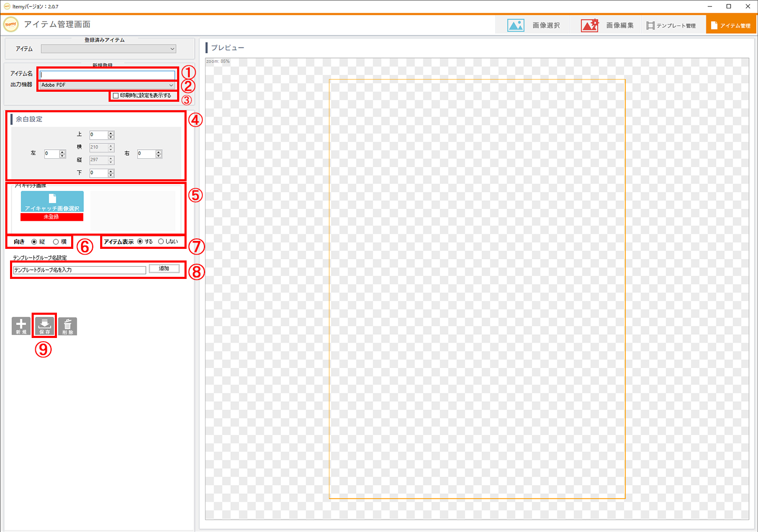This screenshot has width=758, height=532.
Task: Decrease the 右 right margin value
Action: (x=159, y=156)
